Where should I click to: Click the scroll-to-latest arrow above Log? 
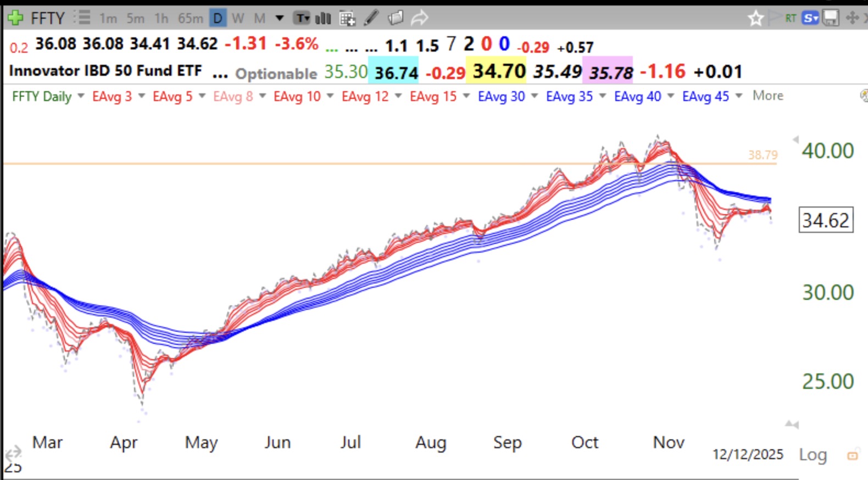pyautogui.click(x=792, y=424)
